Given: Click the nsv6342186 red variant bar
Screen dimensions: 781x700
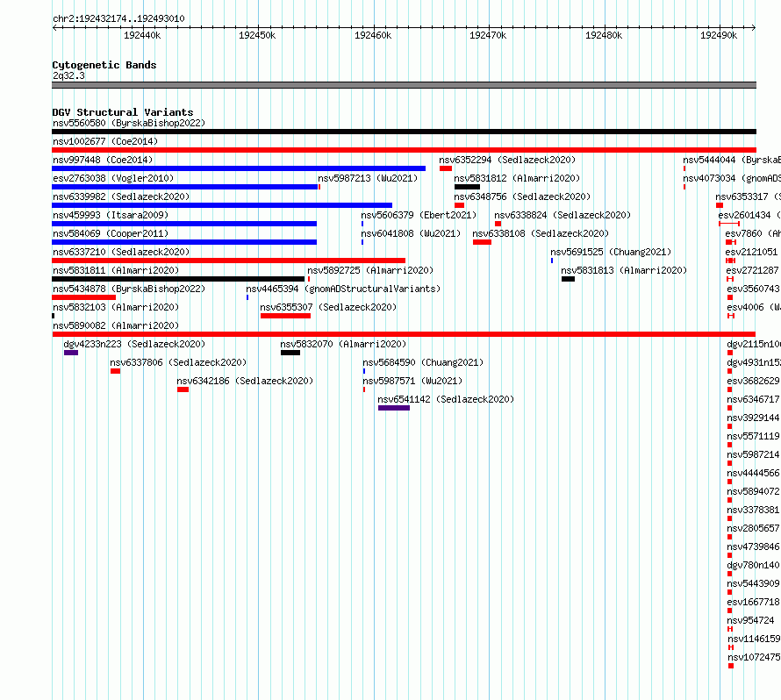Looking at the screenshot, I should click(x=183, y=389).
